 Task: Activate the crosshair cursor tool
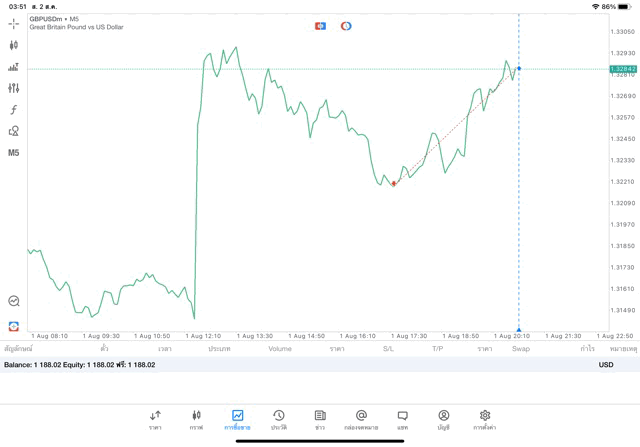13,23
